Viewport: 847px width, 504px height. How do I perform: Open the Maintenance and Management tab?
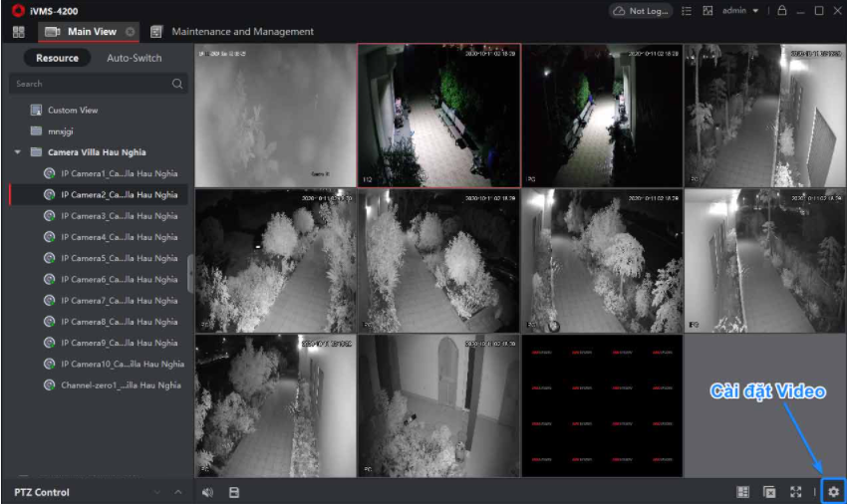coord(242,32)
